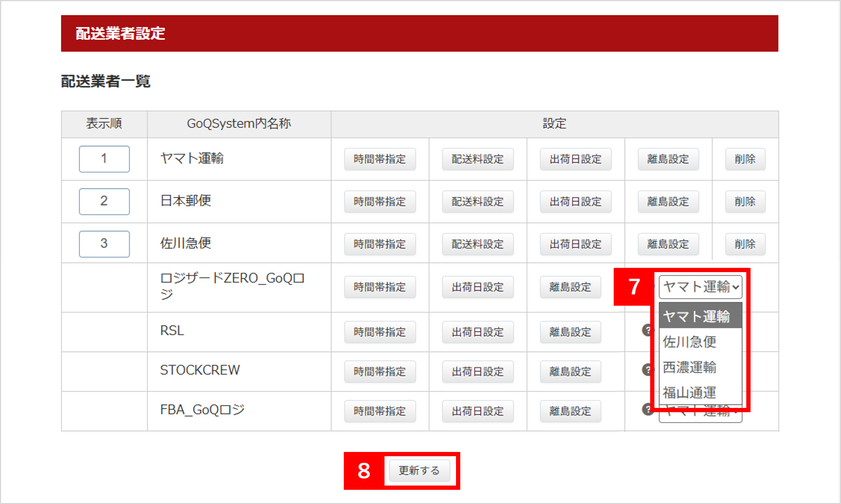Select highlighted ヤマト運輸 option in list

tap(696, 316)
